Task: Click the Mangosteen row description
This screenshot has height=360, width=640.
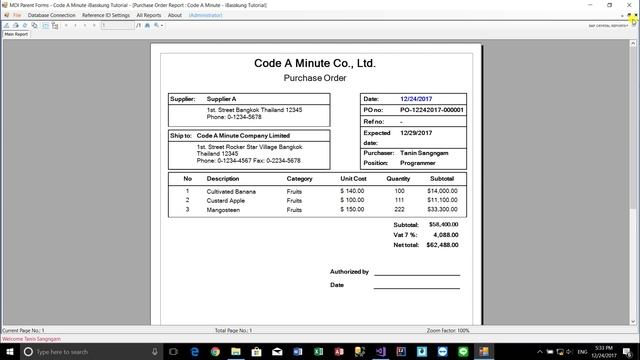Action: pos(223,210)
